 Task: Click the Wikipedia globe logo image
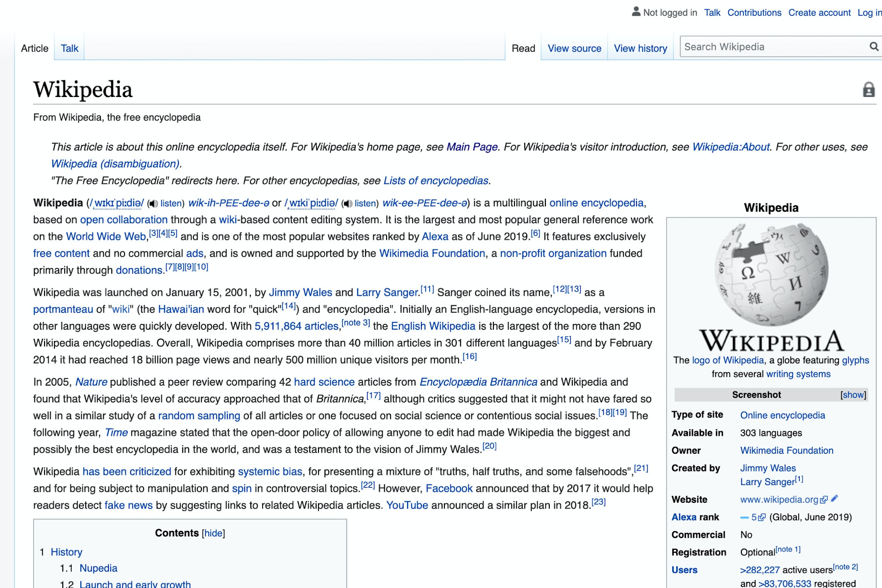pos(771,288)
